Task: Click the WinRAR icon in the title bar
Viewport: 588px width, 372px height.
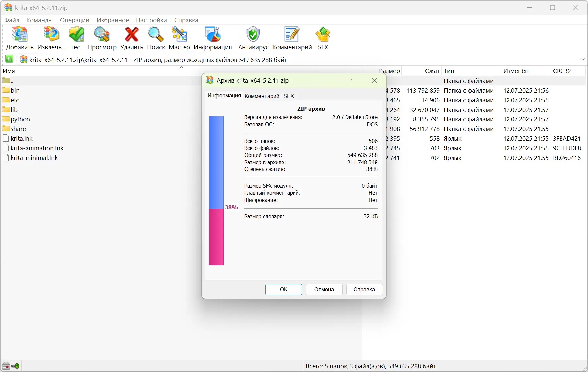Action: pyautogui.click(x=8, y=7)
